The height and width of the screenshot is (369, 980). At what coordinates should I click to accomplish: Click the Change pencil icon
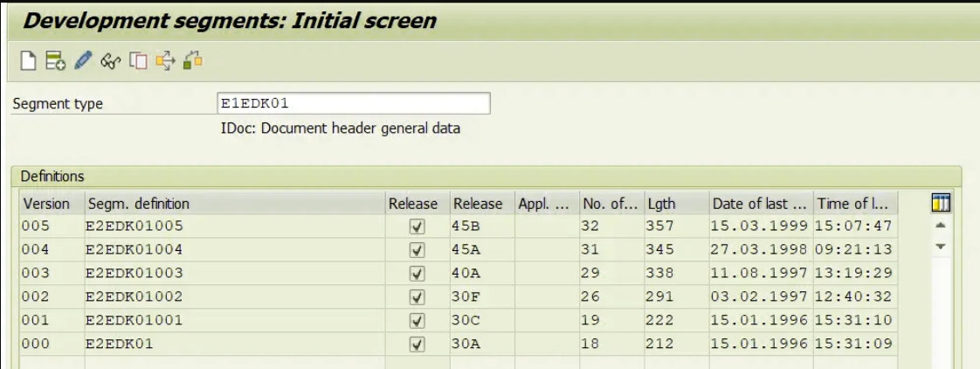coord(82,61)
